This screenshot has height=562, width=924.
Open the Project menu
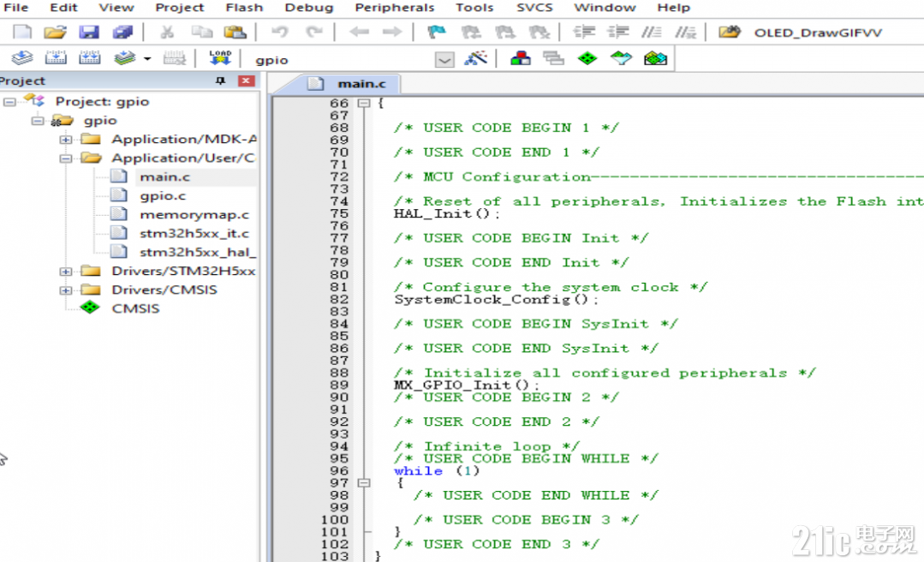point(180,8)
